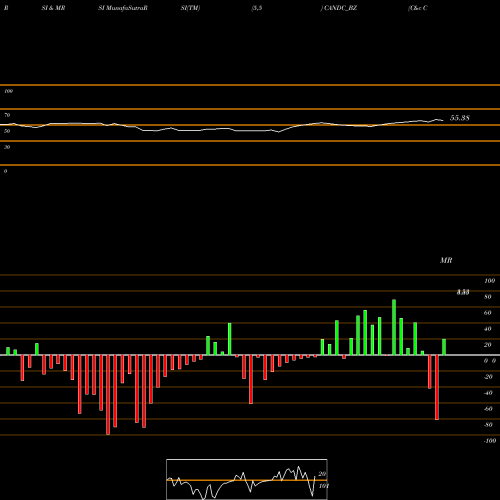This screenshot has height=500, width=500.
Task: Click the RSI value label 55.88
Action: [460, 118]
